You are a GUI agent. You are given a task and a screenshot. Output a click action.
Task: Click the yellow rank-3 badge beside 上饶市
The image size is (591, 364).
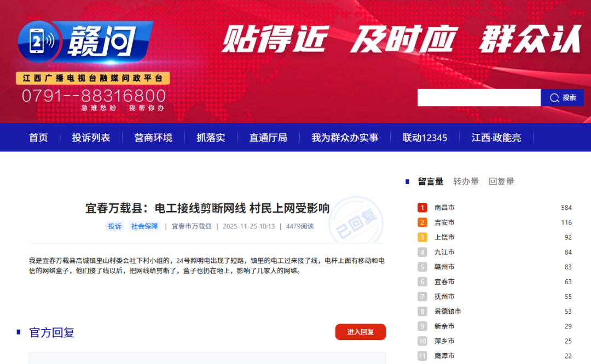(x=422, y=237)
